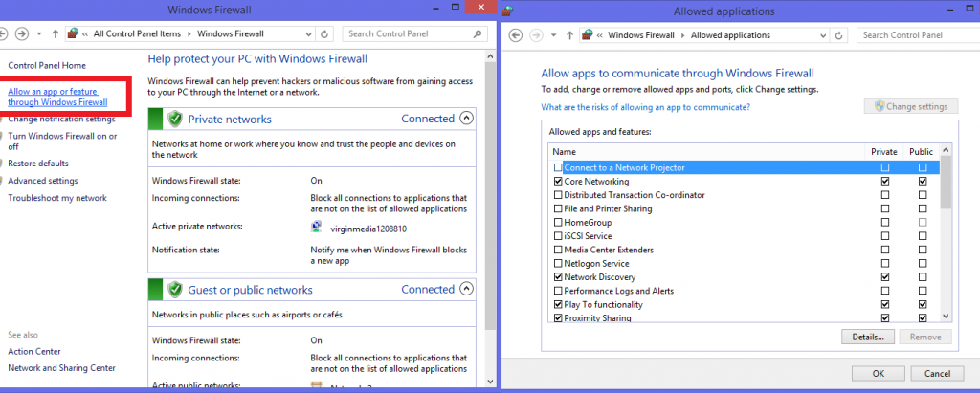Click Restore defaults link
980x393 pixels.
(x=38, y=164)
